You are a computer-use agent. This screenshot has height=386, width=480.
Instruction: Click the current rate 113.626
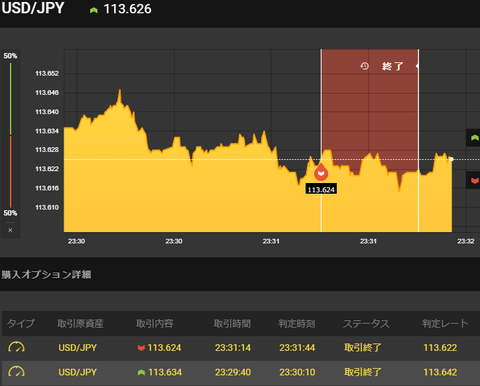[127, 9]
